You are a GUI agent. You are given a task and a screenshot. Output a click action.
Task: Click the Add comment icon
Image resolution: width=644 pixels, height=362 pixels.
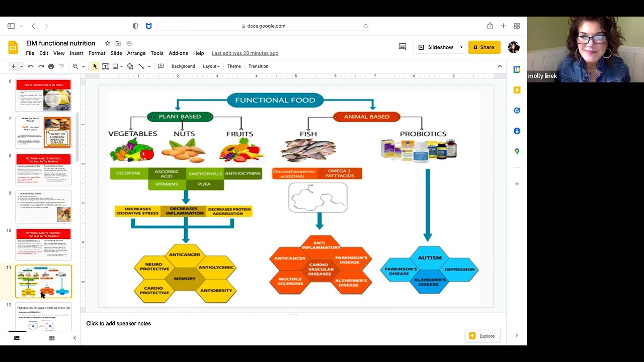[161, 66]
